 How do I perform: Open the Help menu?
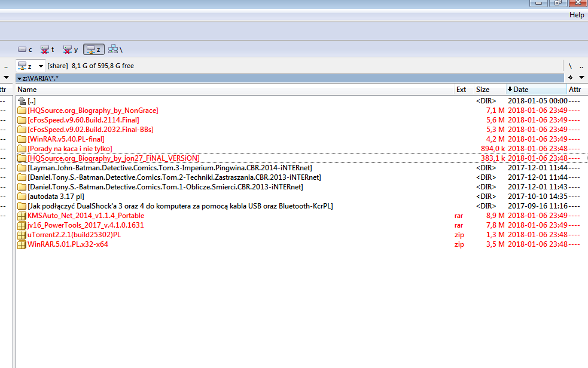coord(577,15)
